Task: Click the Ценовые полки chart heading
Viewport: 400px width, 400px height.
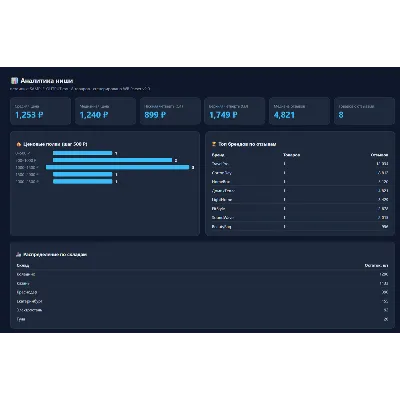Action: 55,144
